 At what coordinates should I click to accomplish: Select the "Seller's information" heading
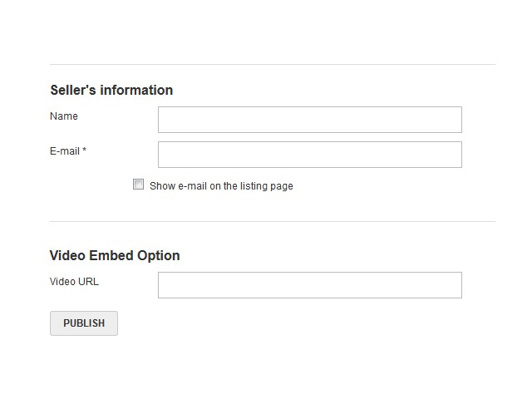pos(111,90)
